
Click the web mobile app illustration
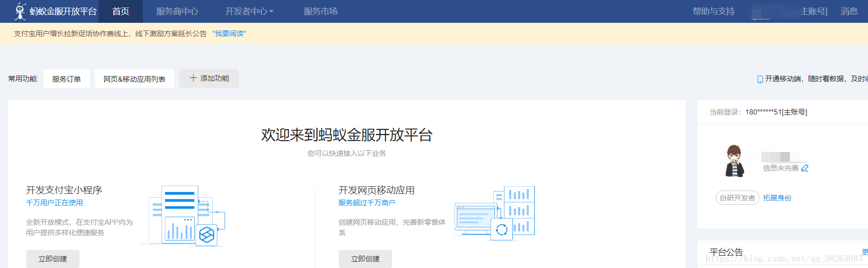pyautogui.click(x=495, y=213)
